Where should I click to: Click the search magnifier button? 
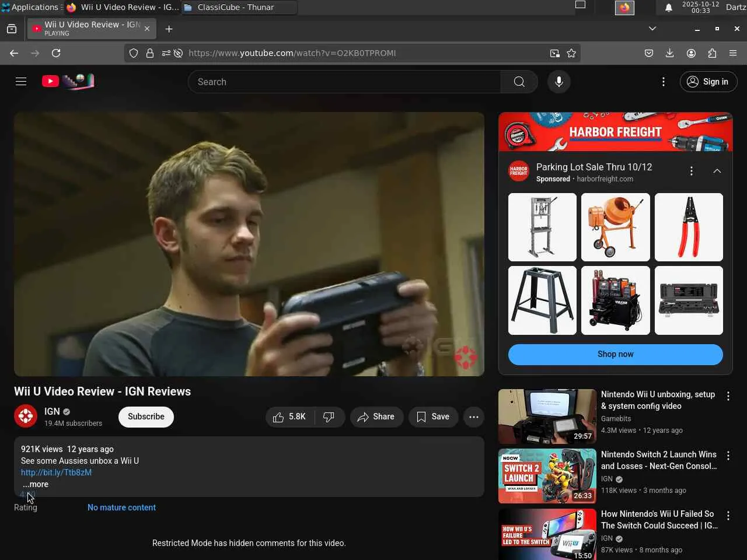tap(519, 82)
